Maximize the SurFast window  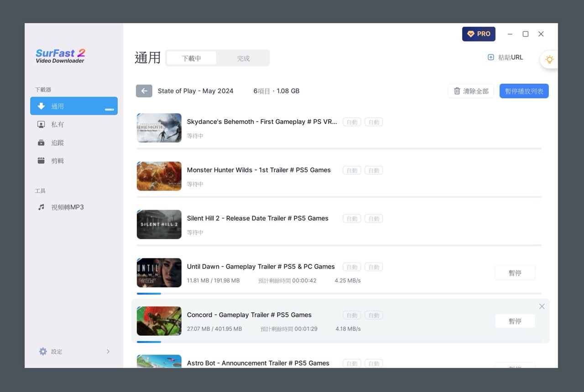pos(526,34)
